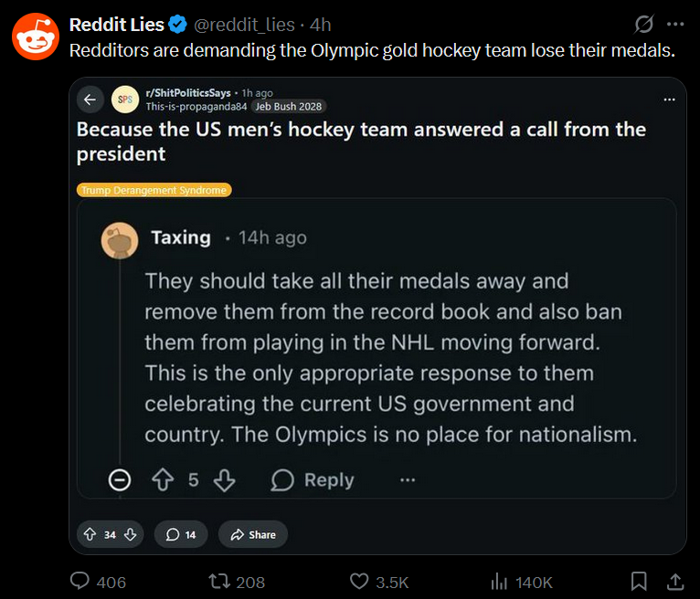700x599 pixels.
Task: Click the back arrow in Reddit post
Action: tap(90, 99)
